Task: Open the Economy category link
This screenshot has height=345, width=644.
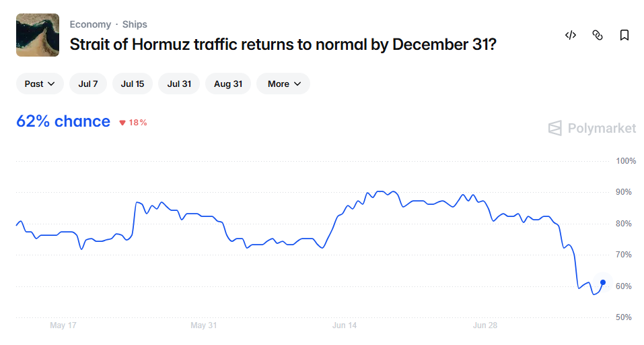Action: [x=90, y=25]
